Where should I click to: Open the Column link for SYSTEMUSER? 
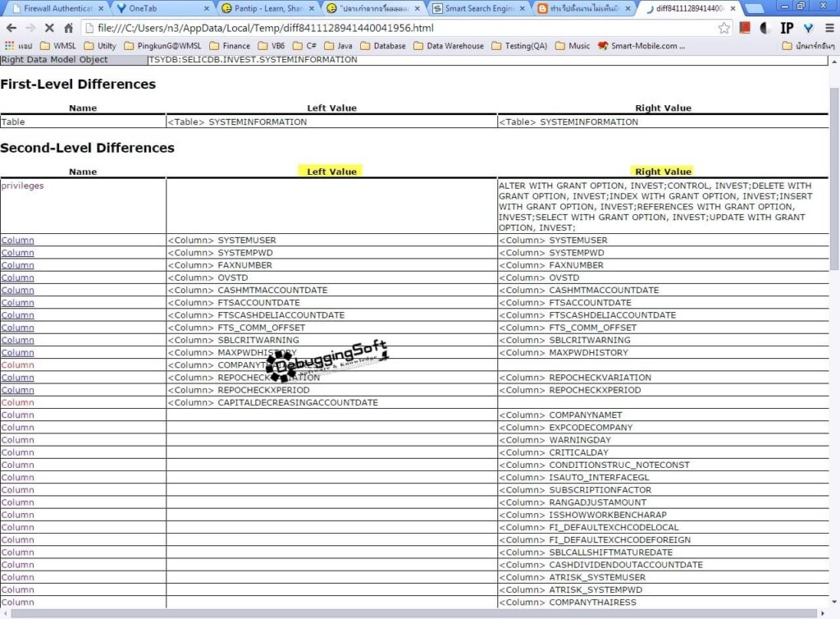pyautogui.click(x=18, y=240)
